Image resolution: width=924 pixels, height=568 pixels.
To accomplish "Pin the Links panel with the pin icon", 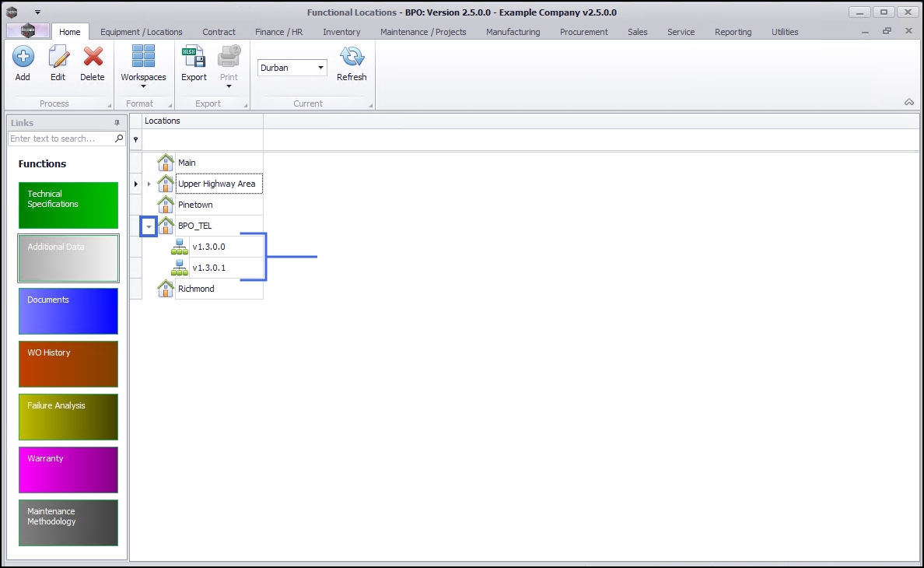I will 117,123.
